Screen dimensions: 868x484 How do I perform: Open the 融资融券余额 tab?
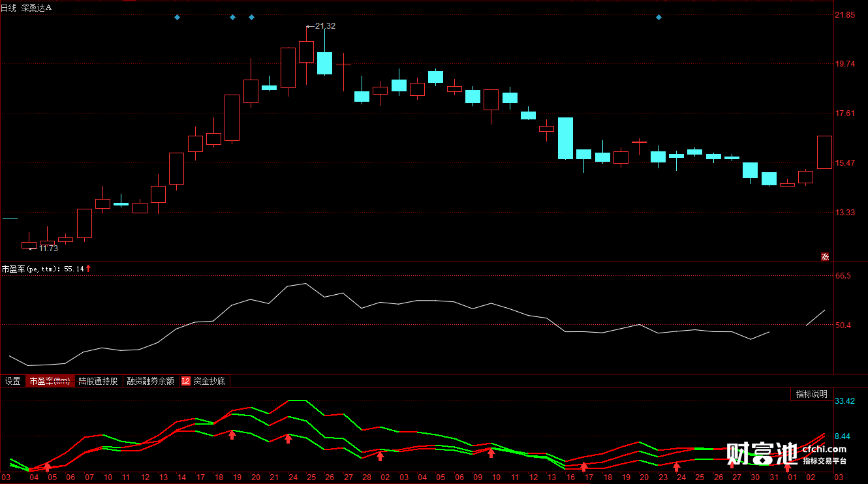pyautogui.click(x=150, y=381)
